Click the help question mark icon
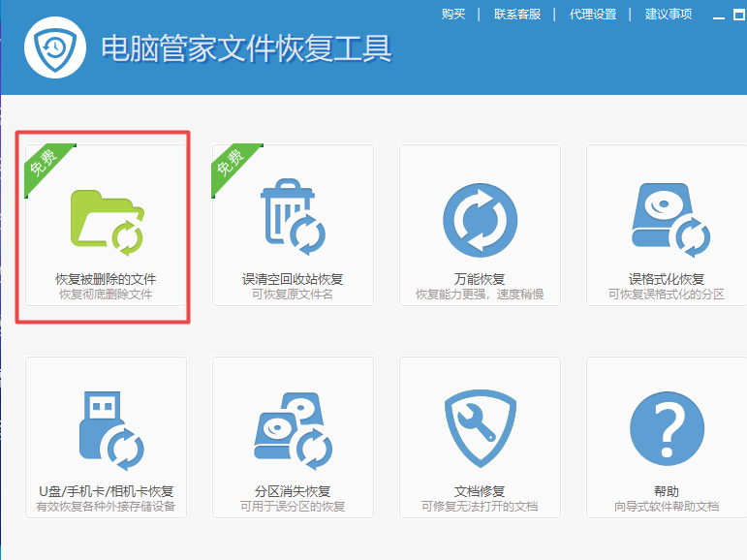This screenshot has width=747, height=560. point(667,428)
